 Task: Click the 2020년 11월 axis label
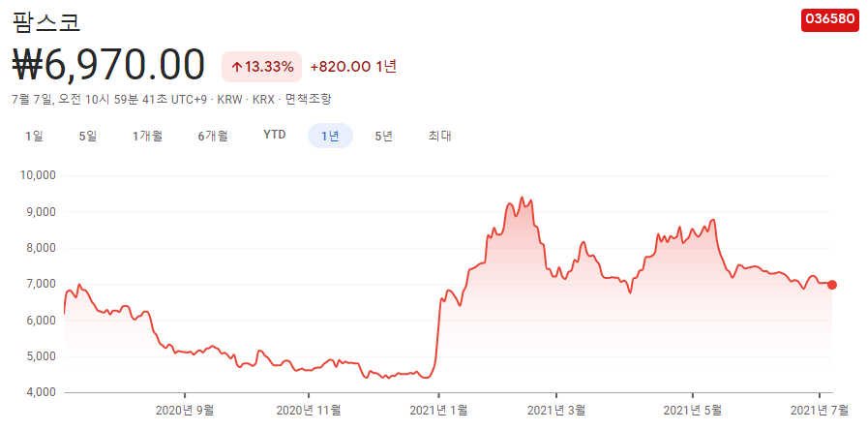click(309, 411)
